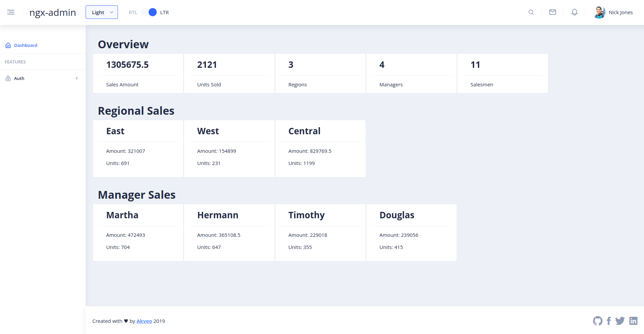Click the ngx-admin logo title
This screenshot has height=334, width=644.
tap(53, 12)
